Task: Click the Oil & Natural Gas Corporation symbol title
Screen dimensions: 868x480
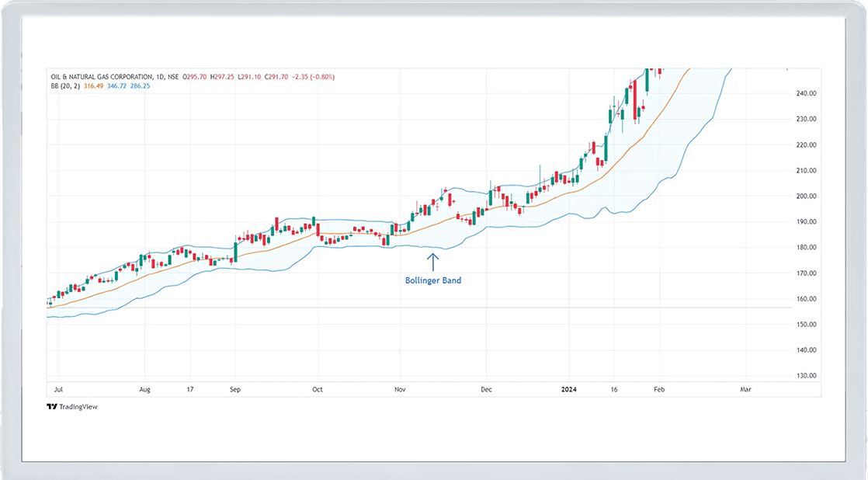Action: (x=100, y=77)
